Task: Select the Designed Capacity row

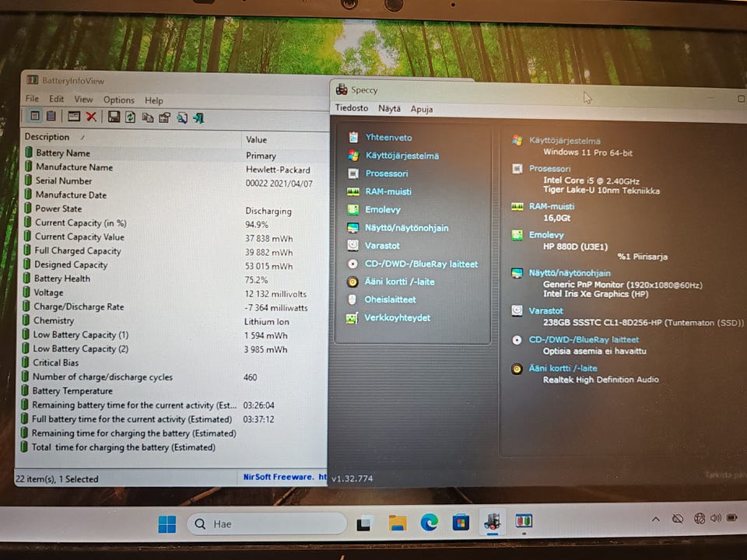Action: [x=174, y=264]
